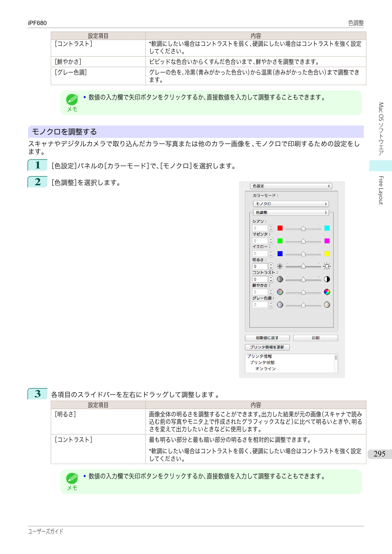Click the 印刷 button
Image resolution: width=392 pixels, height=554 pixels.
click(315, 338)
